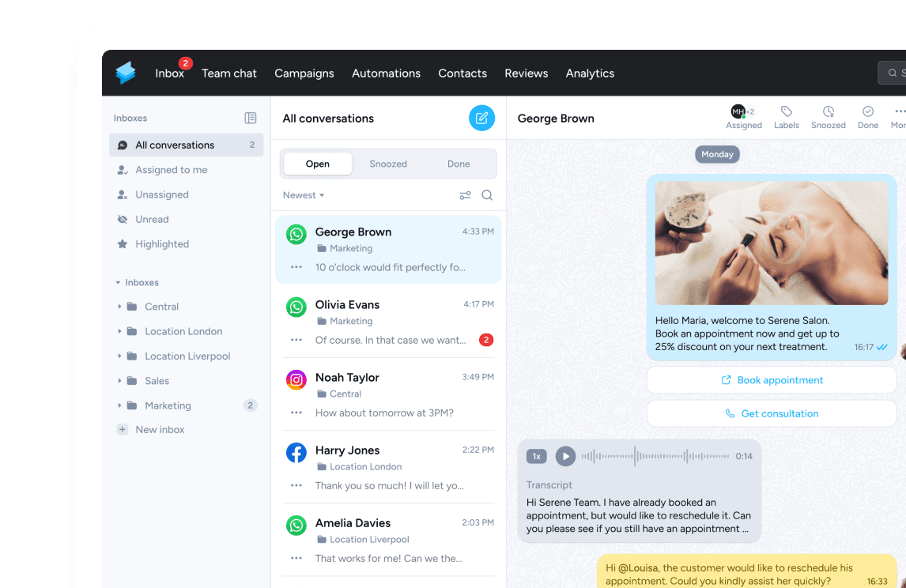
Task: Open Campaigns in top navigation
Action: [304, 73]
